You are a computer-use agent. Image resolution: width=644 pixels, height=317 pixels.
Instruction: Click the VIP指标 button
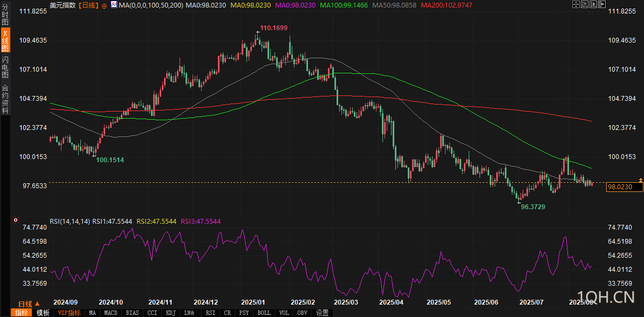(69, 313)
